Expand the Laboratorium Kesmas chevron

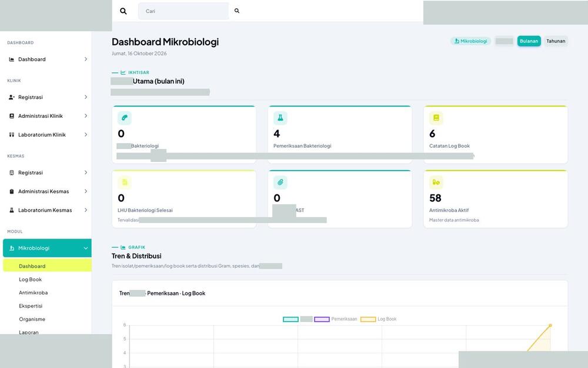[86, 210]
